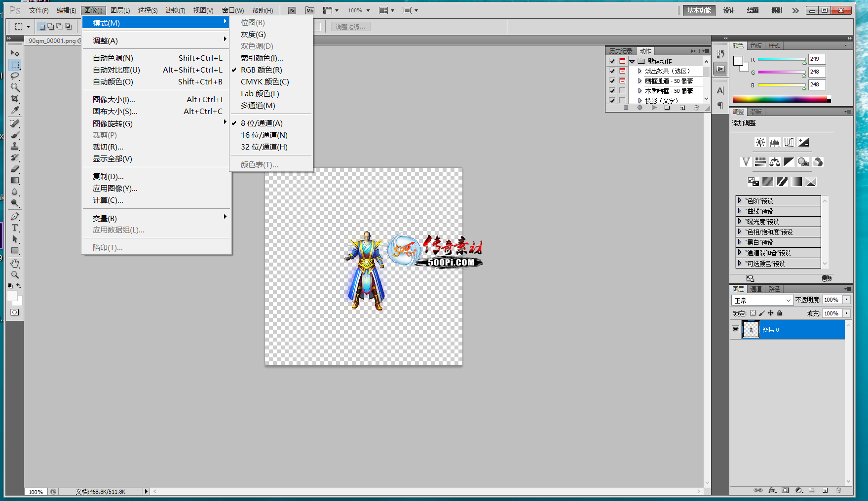Select the 设计 workspace
This screenshot has width=868, height=501.
729,10
